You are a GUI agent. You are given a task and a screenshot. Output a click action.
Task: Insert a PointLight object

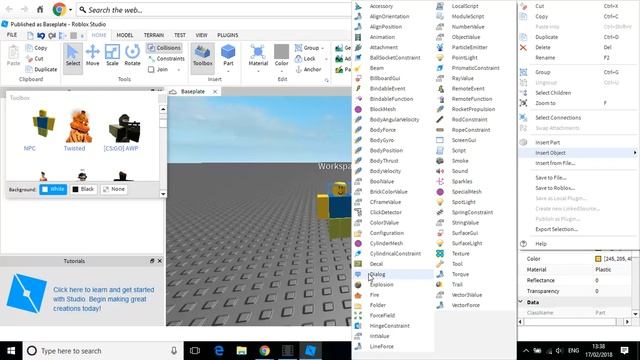point(464,58)
